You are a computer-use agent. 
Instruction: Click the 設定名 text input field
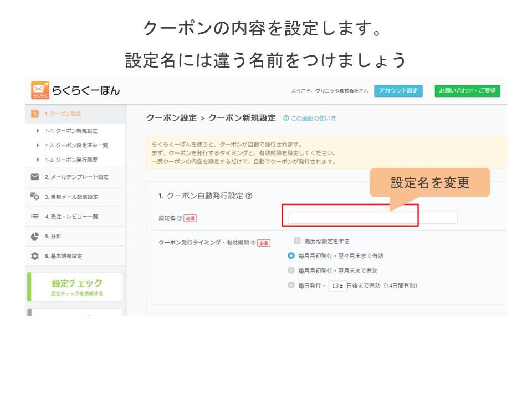point(372,218)
